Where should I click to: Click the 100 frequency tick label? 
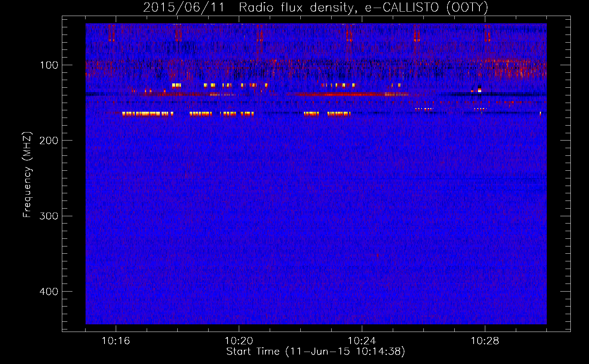coord(49,65)
